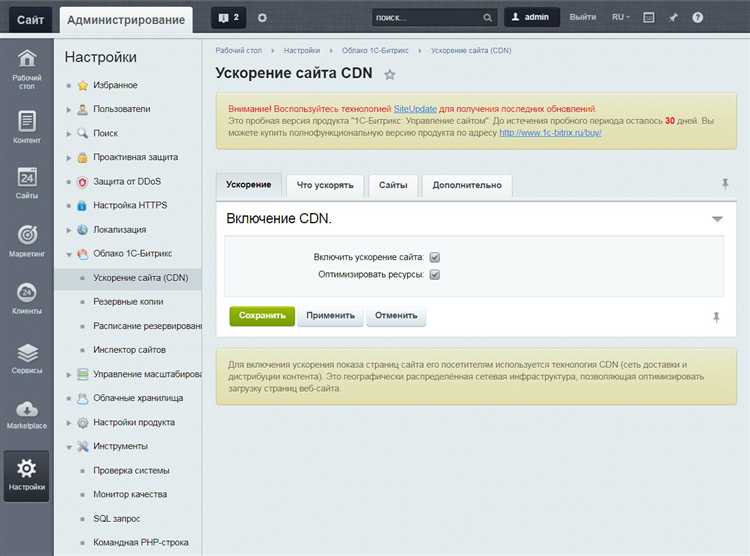750x556 pixels.
Task: Click the Защита от DDoS shield icon
Action: 83,182
